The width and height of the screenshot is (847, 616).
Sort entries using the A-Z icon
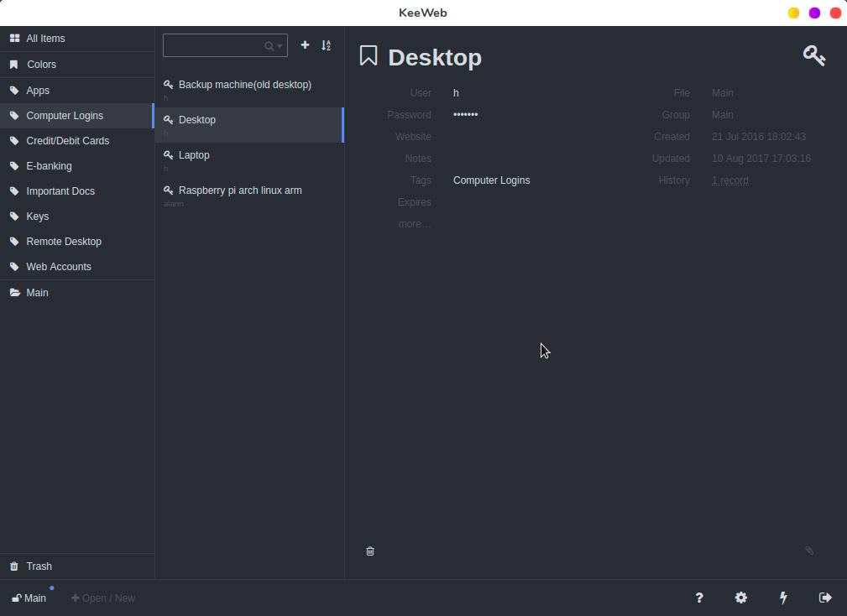click(327, 45)
